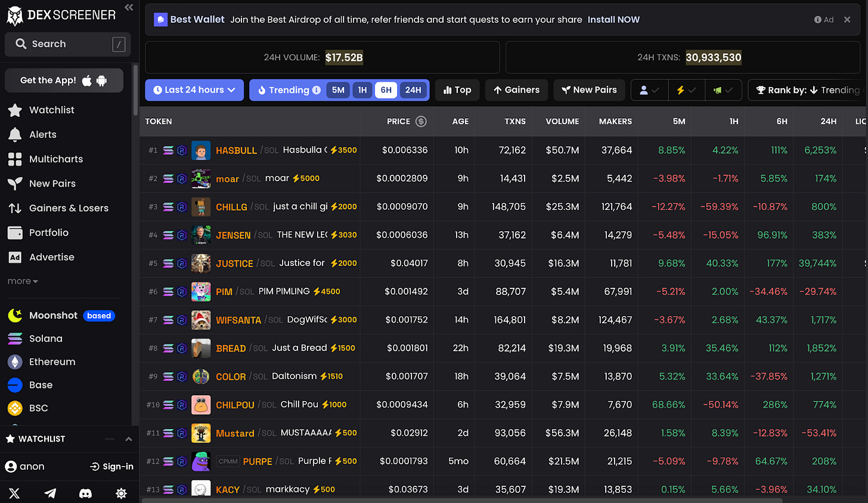
Task: Open the X (Twitter) social icon
Action: coord(14,493)
